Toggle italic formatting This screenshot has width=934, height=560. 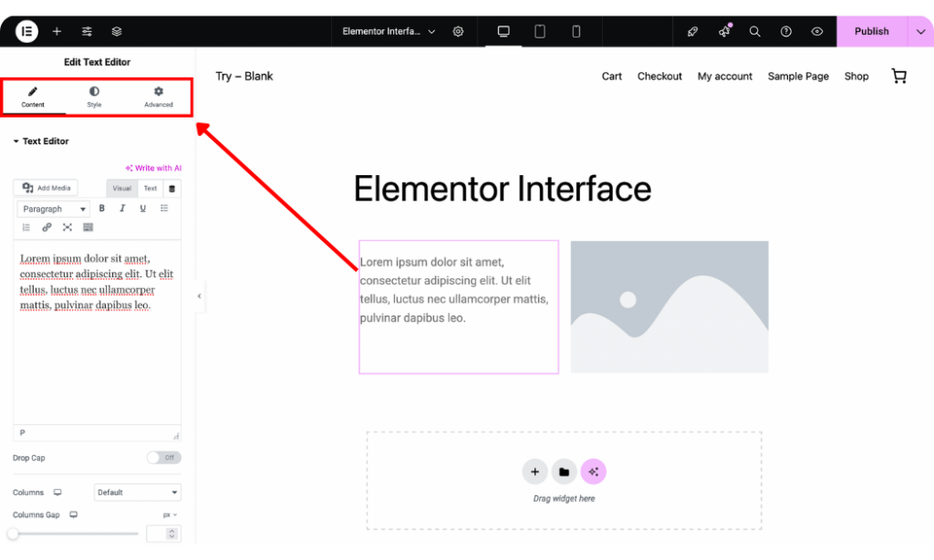pyautogui.click(x=122, y=208)
